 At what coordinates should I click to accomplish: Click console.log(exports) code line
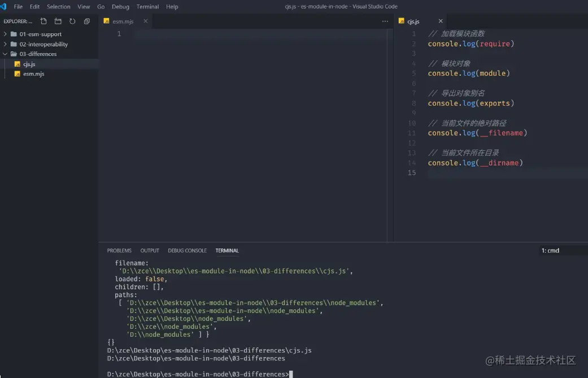(x=471, y=103)
